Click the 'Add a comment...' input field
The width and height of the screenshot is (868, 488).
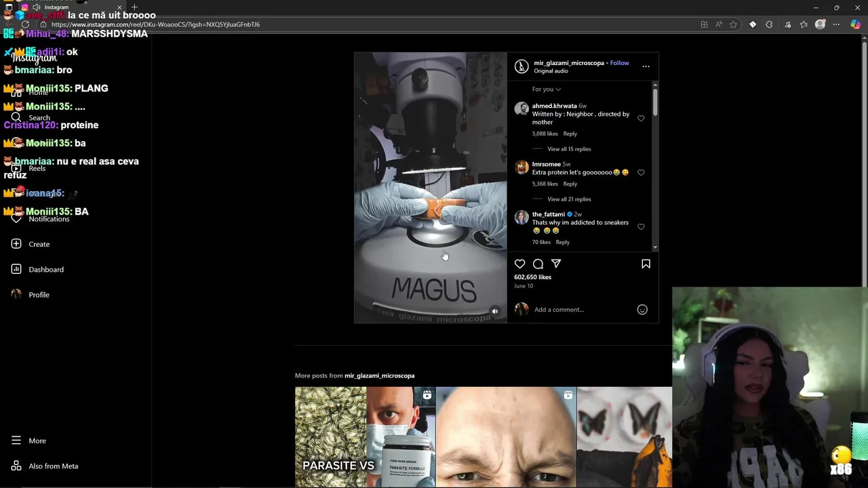(x=583, y=310)
